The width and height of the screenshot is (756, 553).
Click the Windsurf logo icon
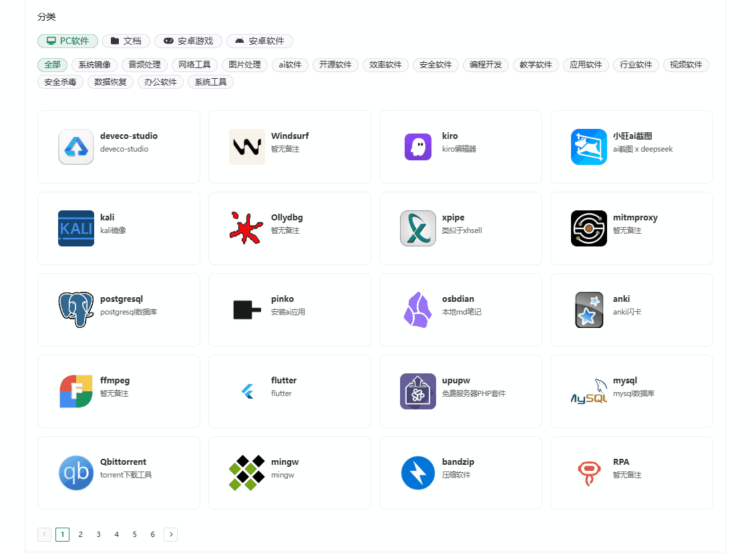247,147
